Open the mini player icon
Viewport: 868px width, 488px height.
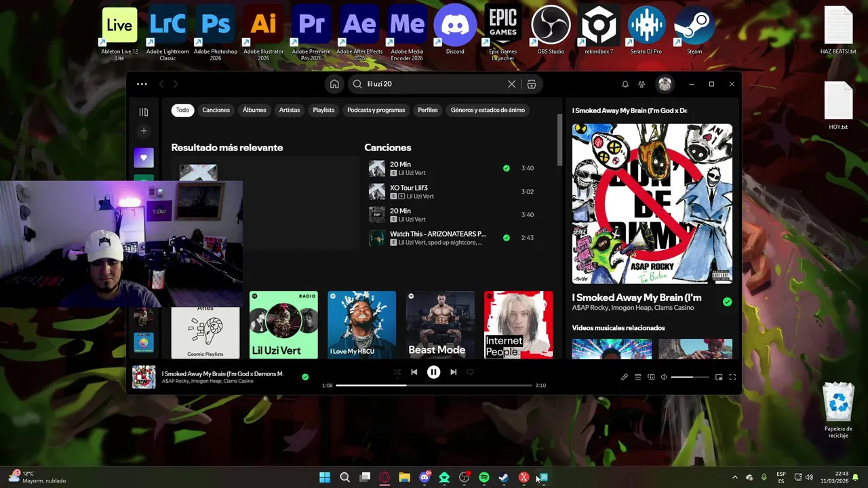(x=719, y=377)
